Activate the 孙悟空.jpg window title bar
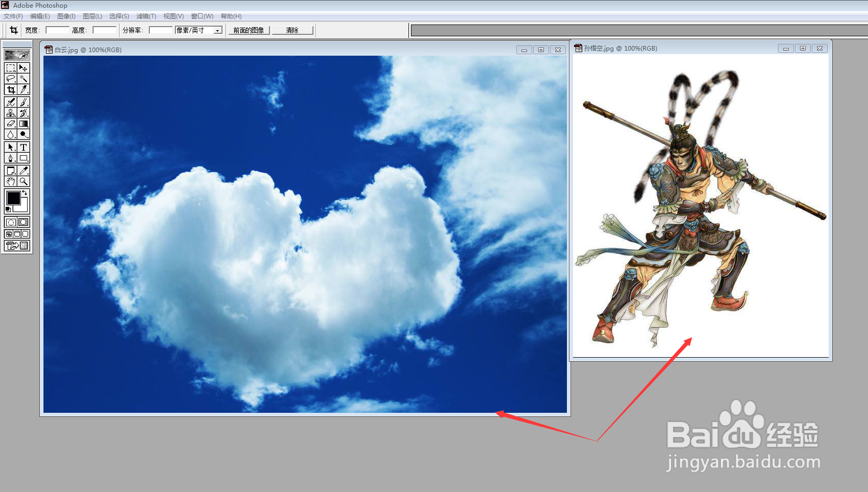868x492 pixels. [x=700, y=48]
